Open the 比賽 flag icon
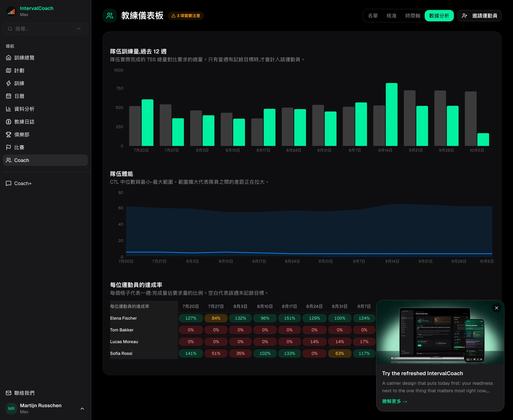The image size is (513, 420). tap(9, 147)
